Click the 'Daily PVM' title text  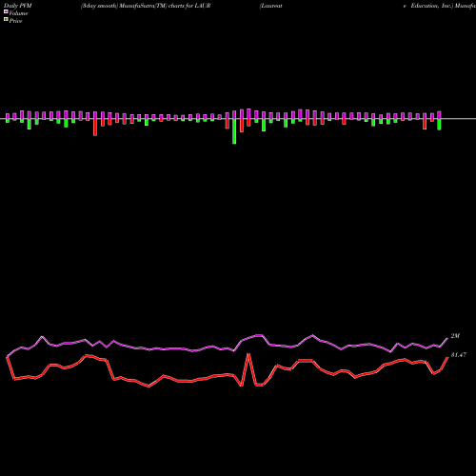coord(18,6)
